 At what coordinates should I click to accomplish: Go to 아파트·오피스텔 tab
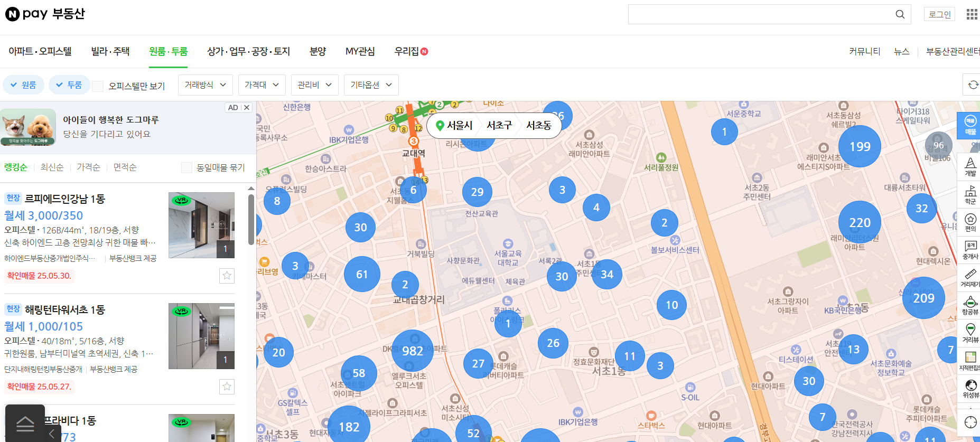click(40, 51)
